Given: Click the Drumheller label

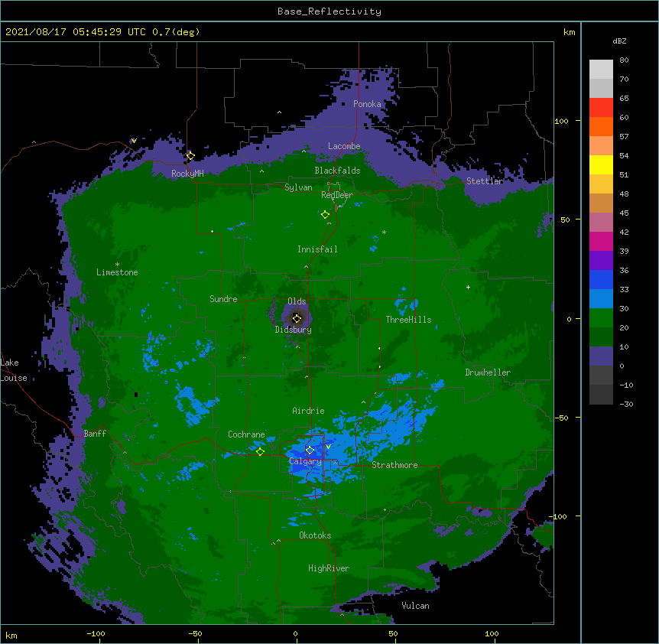Looking at the screenshot, I should (488, 372).
